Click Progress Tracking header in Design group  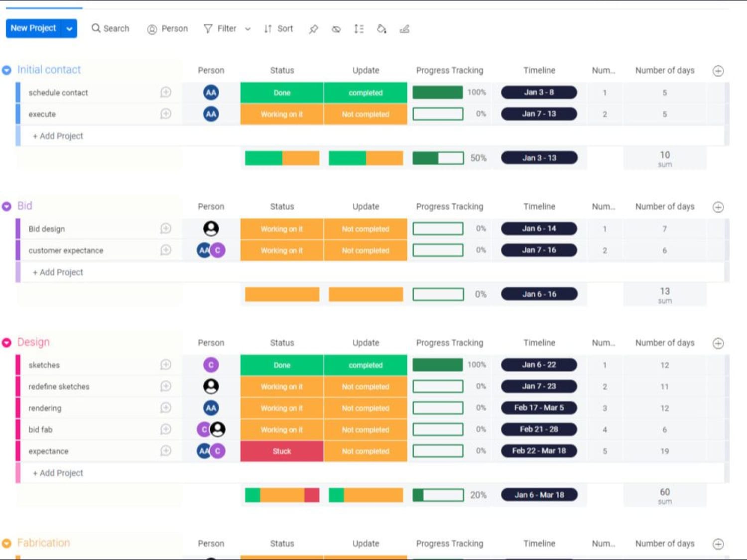449,342
